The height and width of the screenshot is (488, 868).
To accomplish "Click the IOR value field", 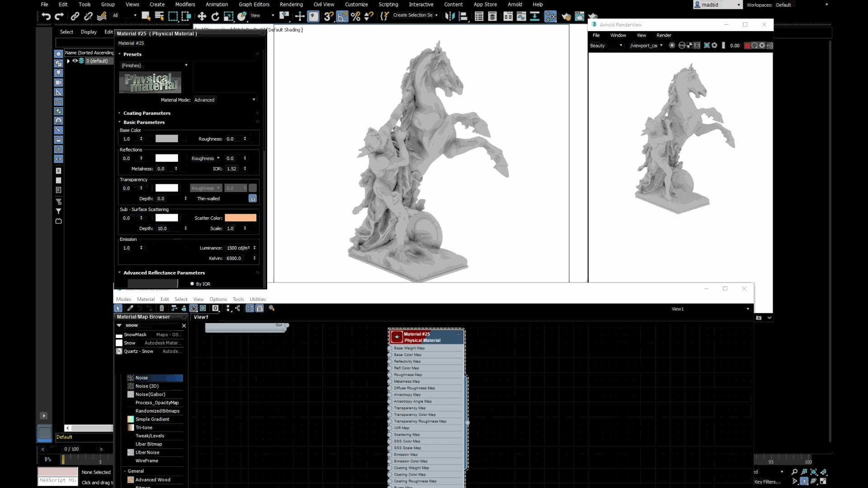I will coord(232,169).
